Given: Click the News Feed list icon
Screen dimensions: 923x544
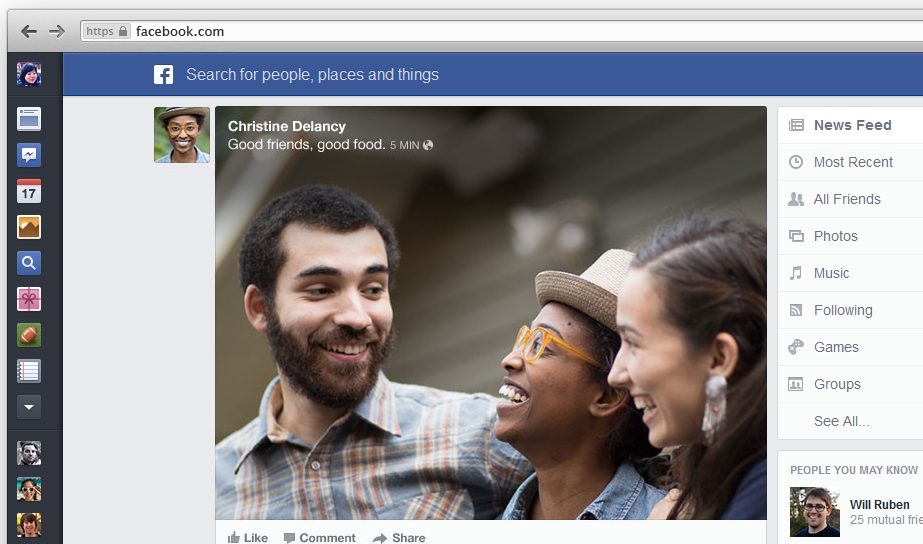Looking at the screenshot, I should (796, 125).
